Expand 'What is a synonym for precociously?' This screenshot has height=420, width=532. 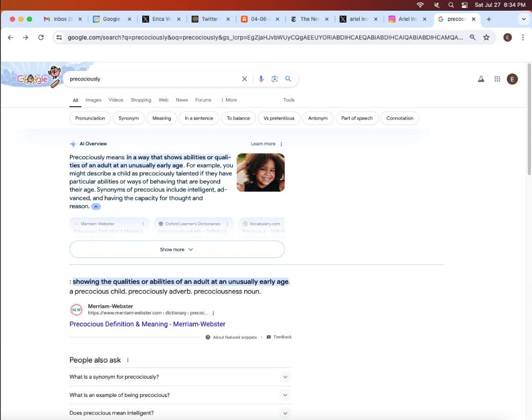[180, 377]
